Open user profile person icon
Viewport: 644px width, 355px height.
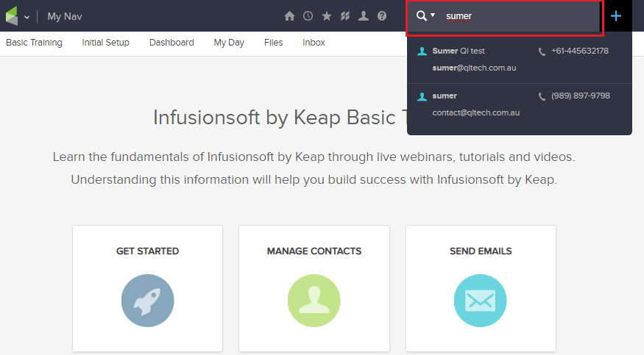tap(364, 16)
